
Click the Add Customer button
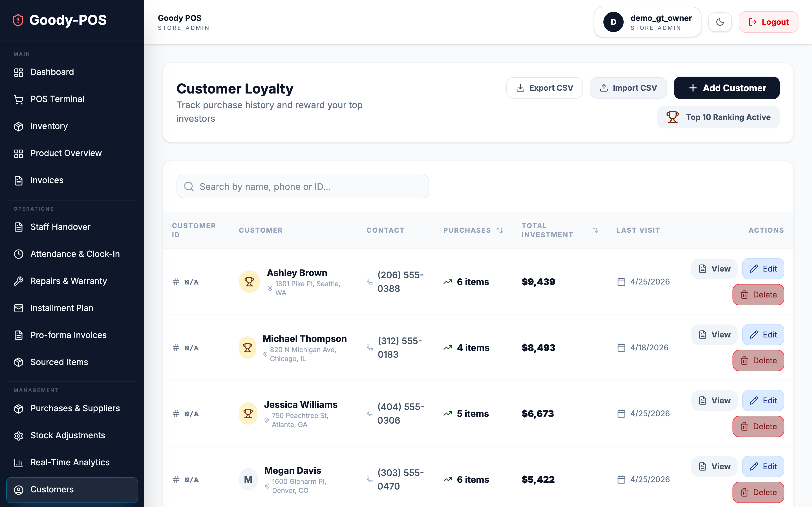[x=727, y=88]
